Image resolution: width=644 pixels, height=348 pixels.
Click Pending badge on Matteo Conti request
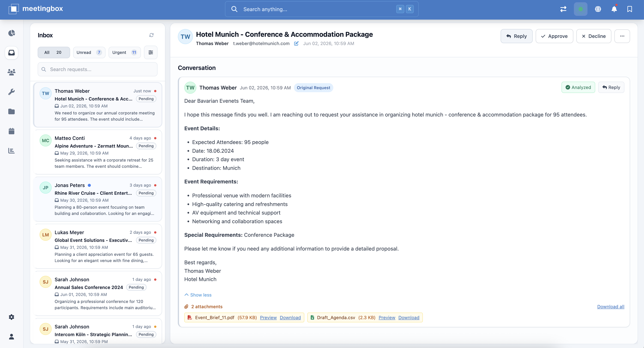tap(146, 146)
